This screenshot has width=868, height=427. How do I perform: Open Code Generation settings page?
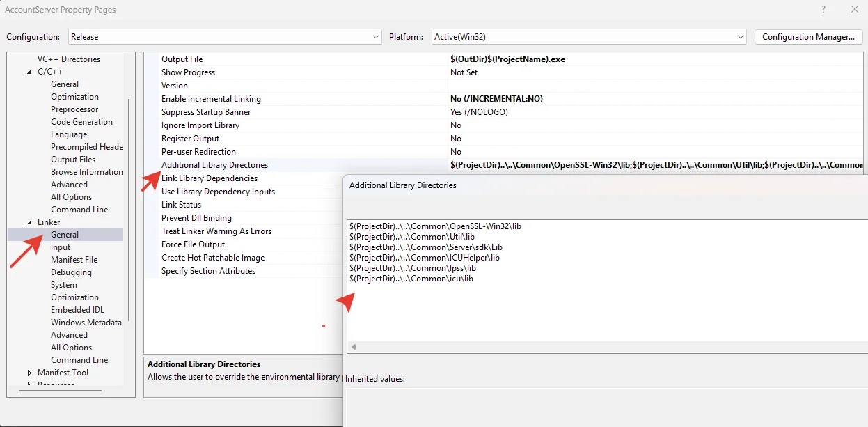[81, 122]
